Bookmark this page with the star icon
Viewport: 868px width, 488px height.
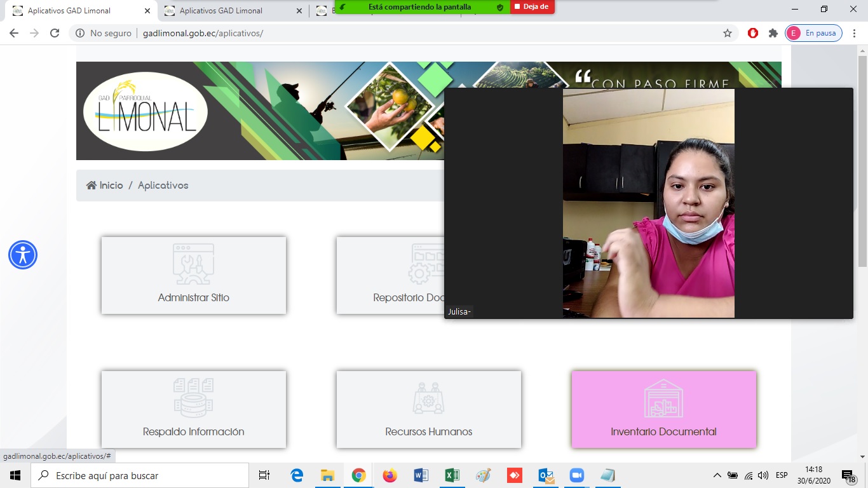728,33
